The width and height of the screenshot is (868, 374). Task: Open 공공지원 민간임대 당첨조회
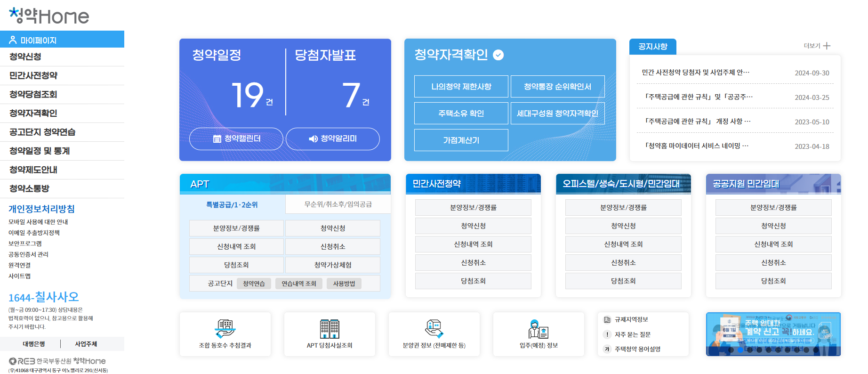pos(773,281)
